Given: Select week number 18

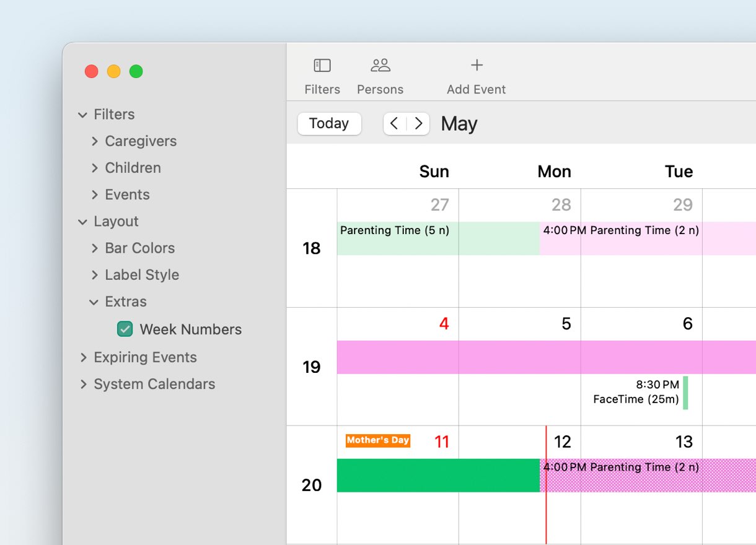Looking at the screenshot, I should (312, 248).
